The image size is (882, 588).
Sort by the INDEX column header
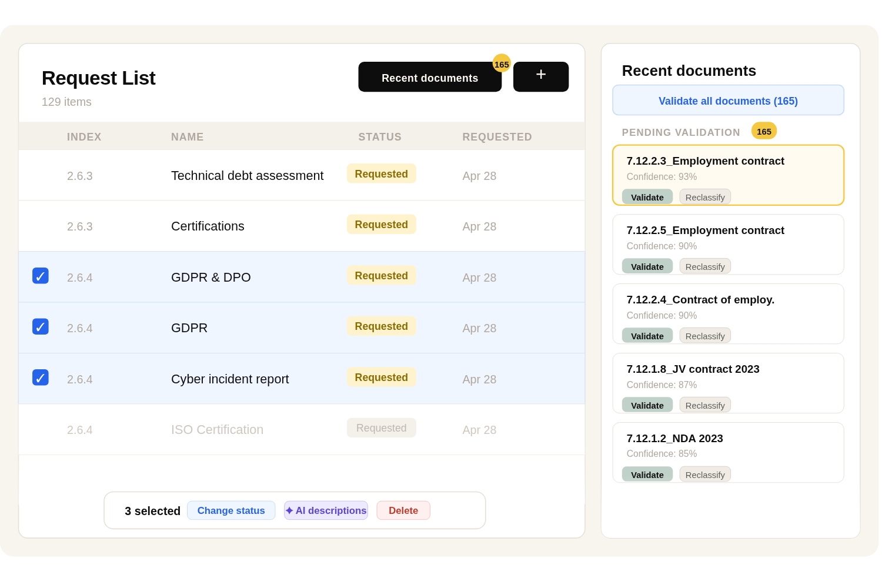pos(84,136)
